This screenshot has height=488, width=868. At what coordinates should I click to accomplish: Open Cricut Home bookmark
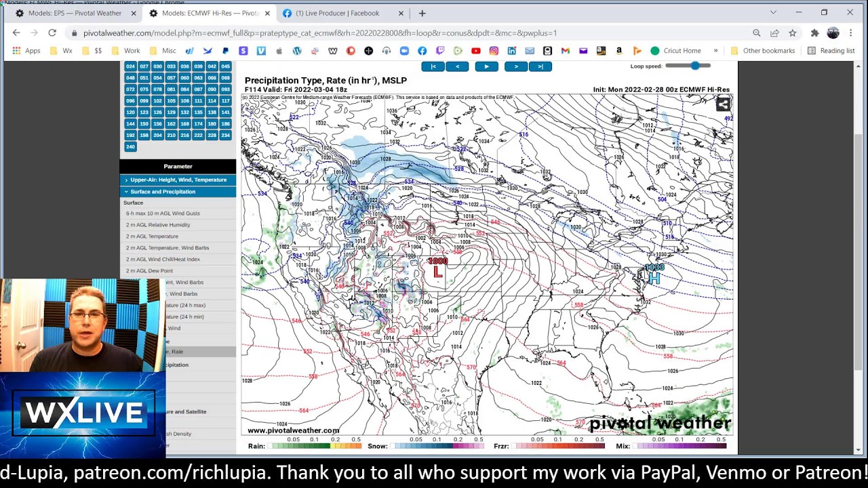pos(675,51)
